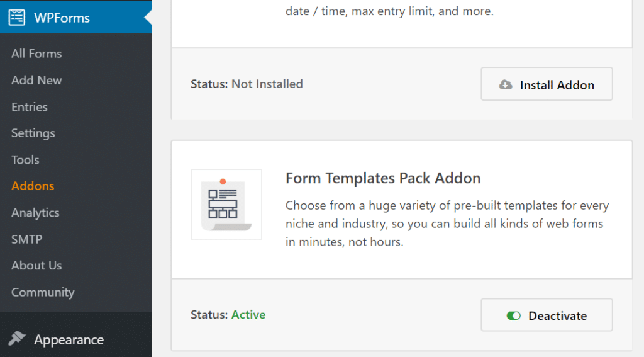Open WPForms Settings
644x357 pixels.
(x=33, y=133)
